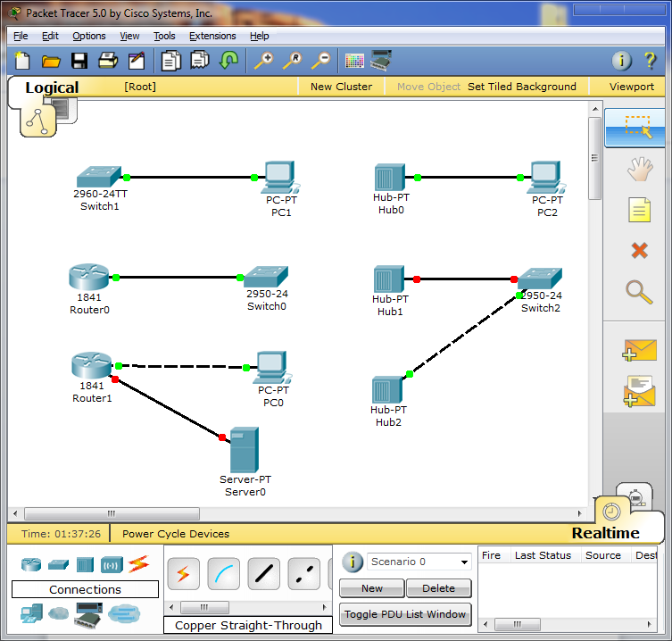Switch to the Simulation mode tab
This screenshot has height=641, width=672.
click(x=635, y=495)
